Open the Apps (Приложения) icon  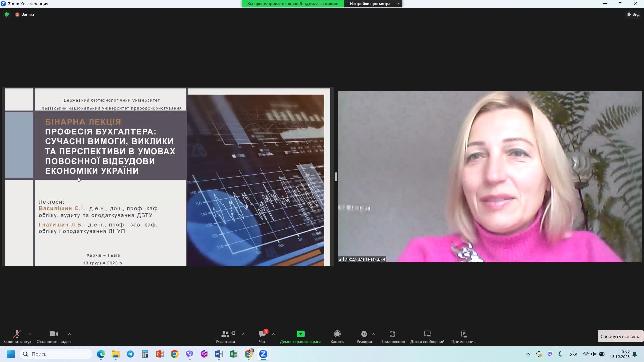[x=392, y=334]
